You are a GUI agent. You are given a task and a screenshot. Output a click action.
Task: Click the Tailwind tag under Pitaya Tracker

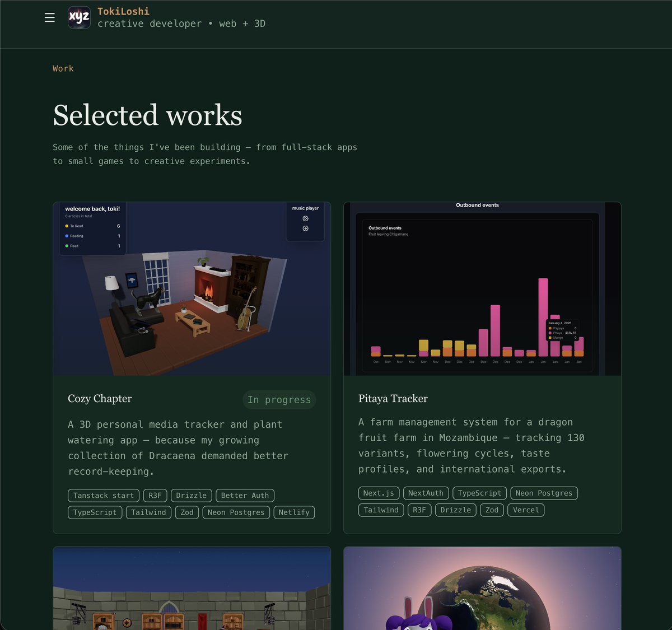(381, 510)
